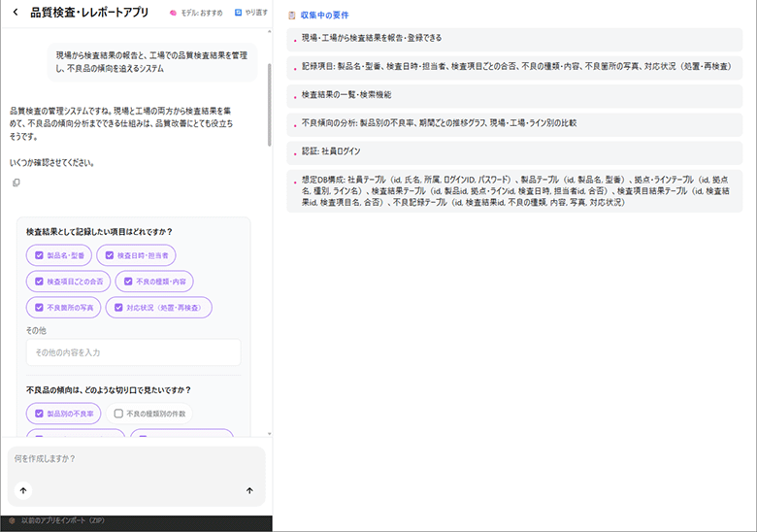Click the chat scrollbar down arrow

point(270,434)
